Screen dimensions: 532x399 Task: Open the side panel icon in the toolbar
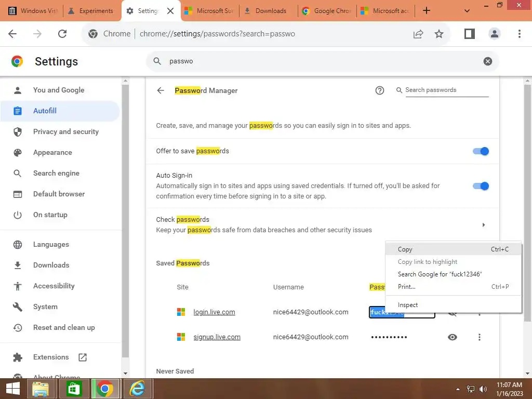click(x=470, y=34)
